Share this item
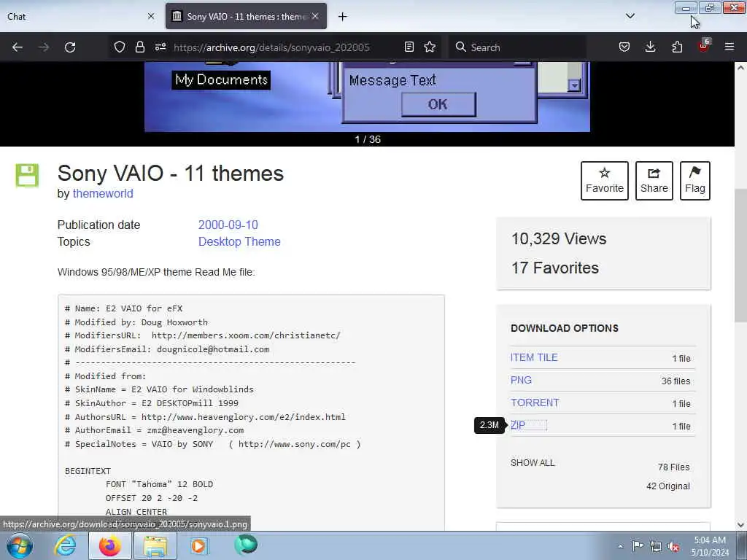This screenshot has height=560, width=747. [654, 181]
